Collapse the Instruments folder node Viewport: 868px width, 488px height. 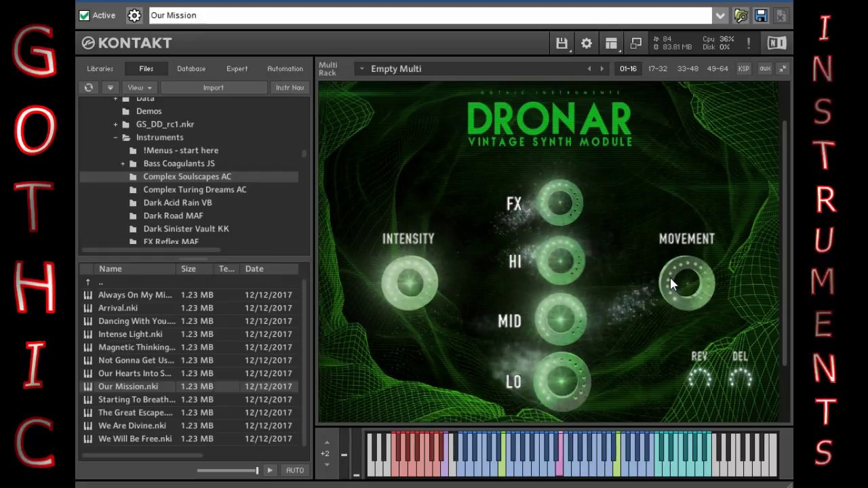pos(115,138)
